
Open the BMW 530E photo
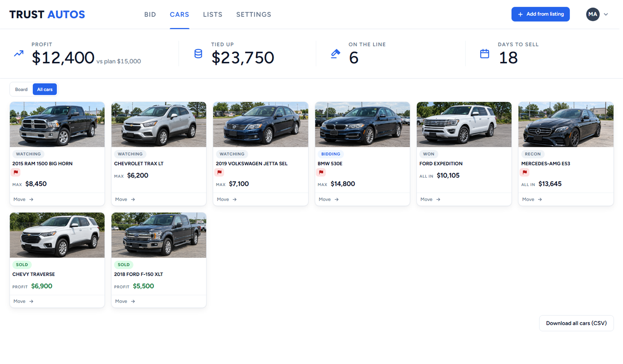(363, 124)
